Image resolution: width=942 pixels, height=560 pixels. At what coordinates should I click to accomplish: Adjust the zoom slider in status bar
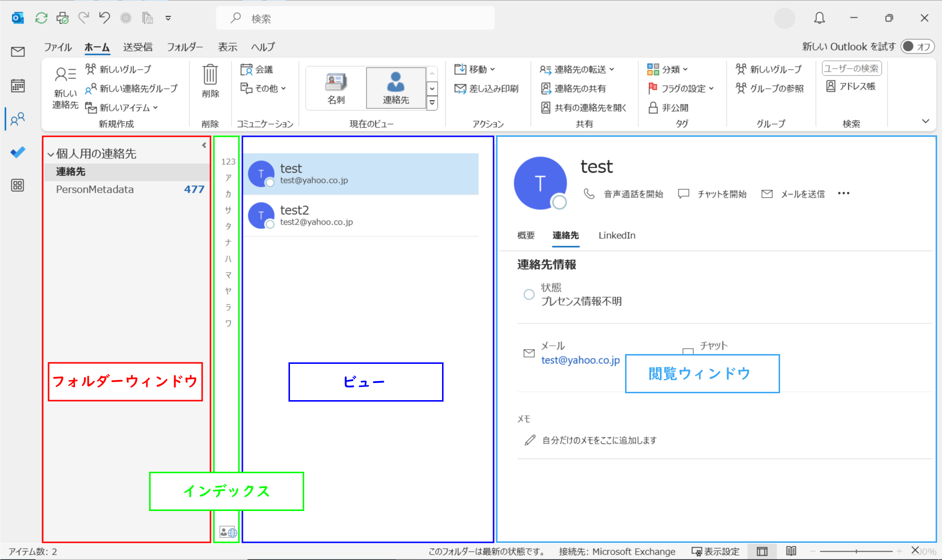coord(856,551)
